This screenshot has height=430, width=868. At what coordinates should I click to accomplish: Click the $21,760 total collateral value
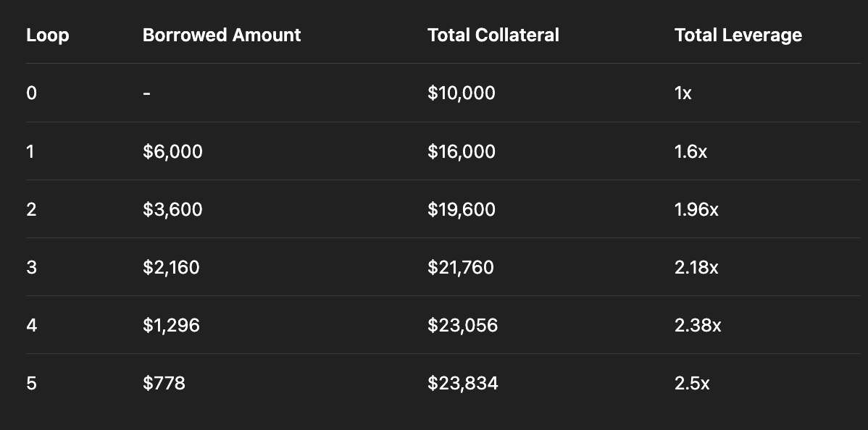(460, 267)
